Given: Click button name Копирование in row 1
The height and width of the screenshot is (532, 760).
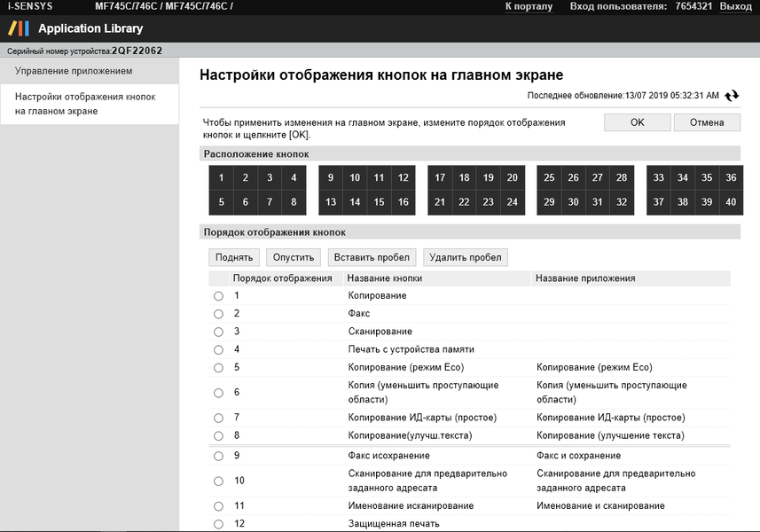Looking at the screenshot, I should pos(377,295).
